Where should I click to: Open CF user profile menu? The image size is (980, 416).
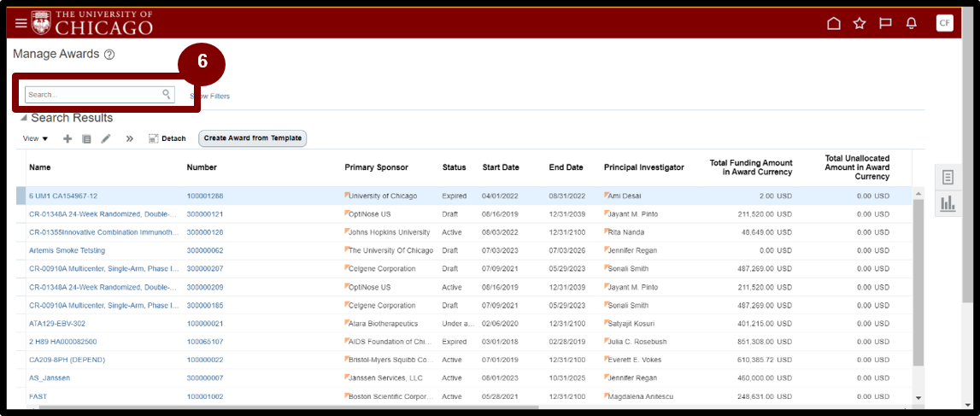[x=944, y=23]
